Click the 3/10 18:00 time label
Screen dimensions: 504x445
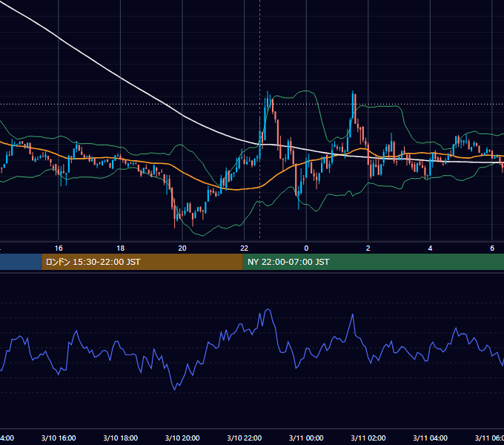[x=121, y=438]
